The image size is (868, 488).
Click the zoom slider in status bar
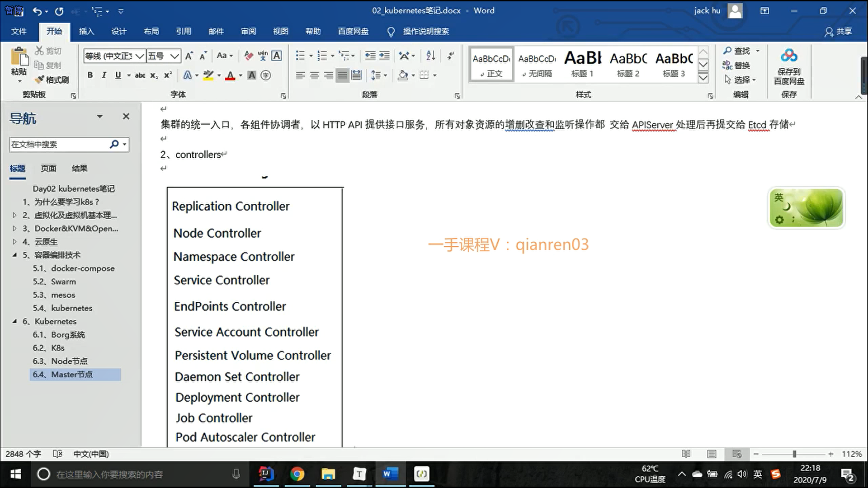coord(794,454)
